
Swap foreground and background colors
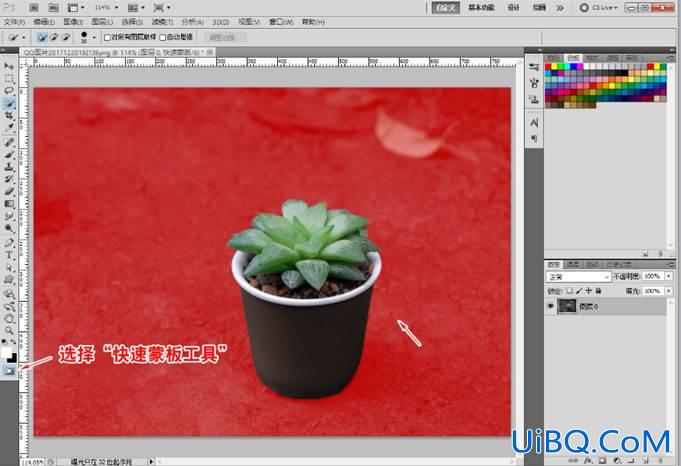[13, 342]
